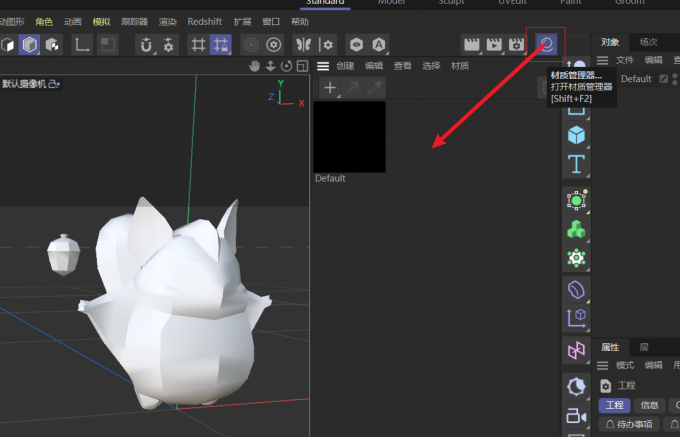Select the 信息 button
The height and width of the screenshot is (437, 680).
click(x=649, y=405)
